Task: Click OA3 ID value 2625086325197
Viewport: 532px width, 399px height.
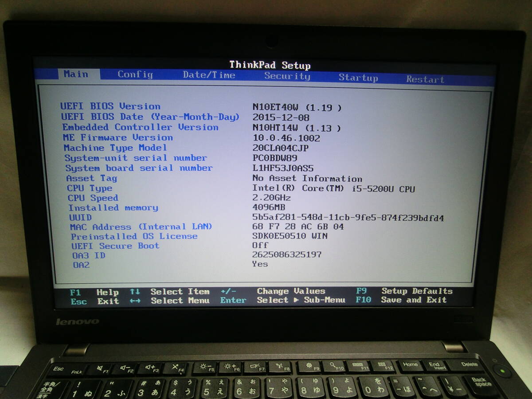Action: point(287,254)
